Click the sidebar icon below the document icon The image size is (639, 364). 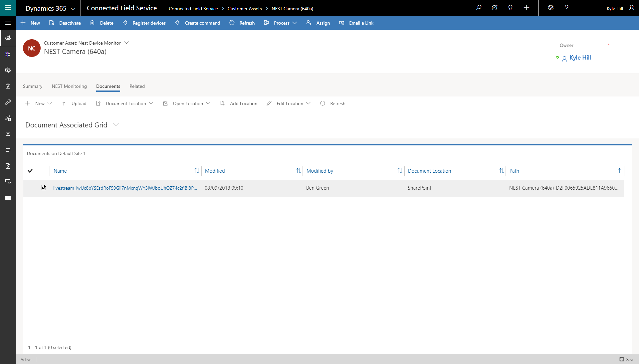(x=8, y=182)
